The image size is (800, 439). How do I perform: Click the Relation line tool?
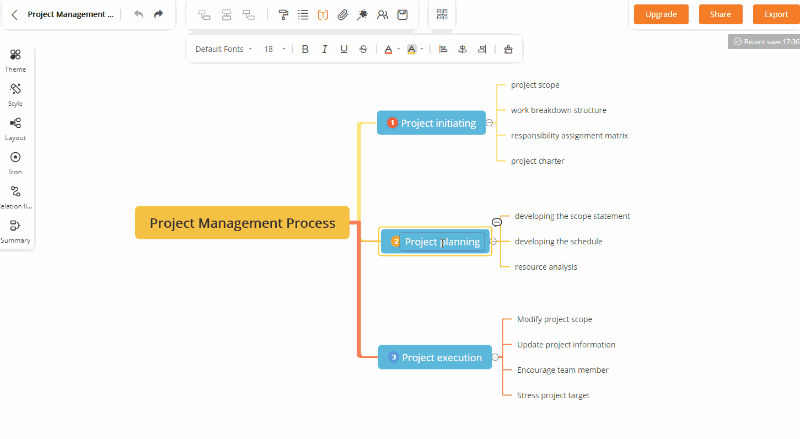click(15, 193)
